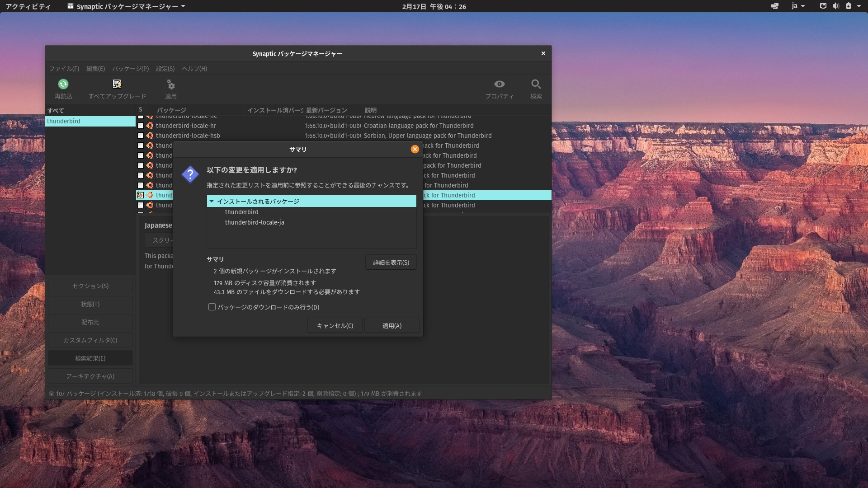Open the Settings (設定) menu

point(165,69)
